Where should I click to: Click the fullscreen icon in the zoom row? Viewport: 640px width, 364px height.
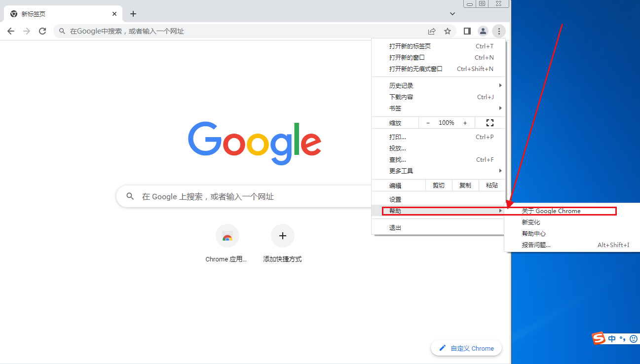pyautogui.click(x=490, y=123)
